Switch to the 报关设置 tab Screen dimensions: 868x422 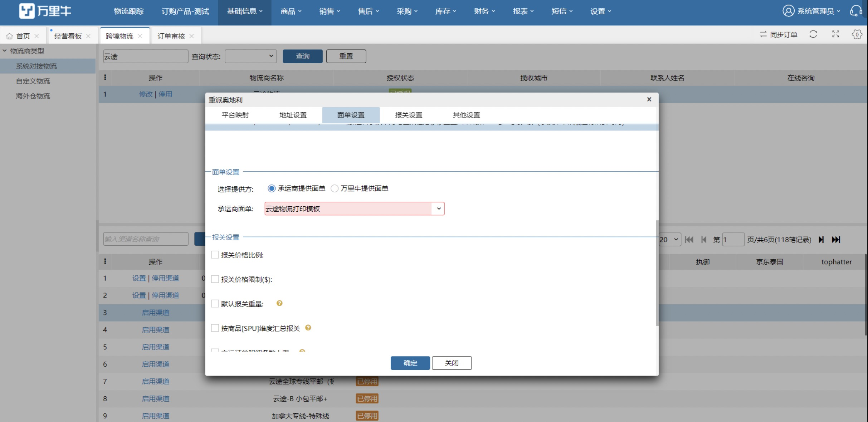pyautogui.click(x=409, y=115)
